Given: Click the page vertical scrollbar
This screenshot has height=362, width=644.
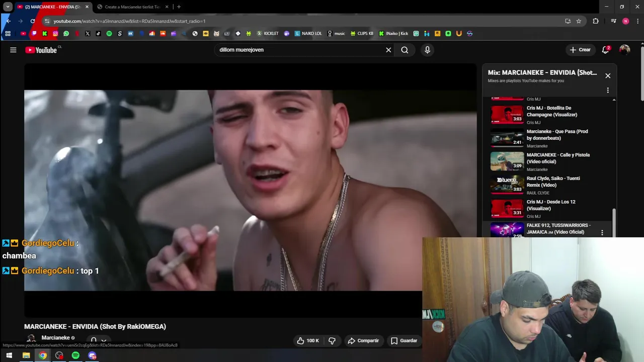Looking at the screenshot, I should (x=641, y=73).
